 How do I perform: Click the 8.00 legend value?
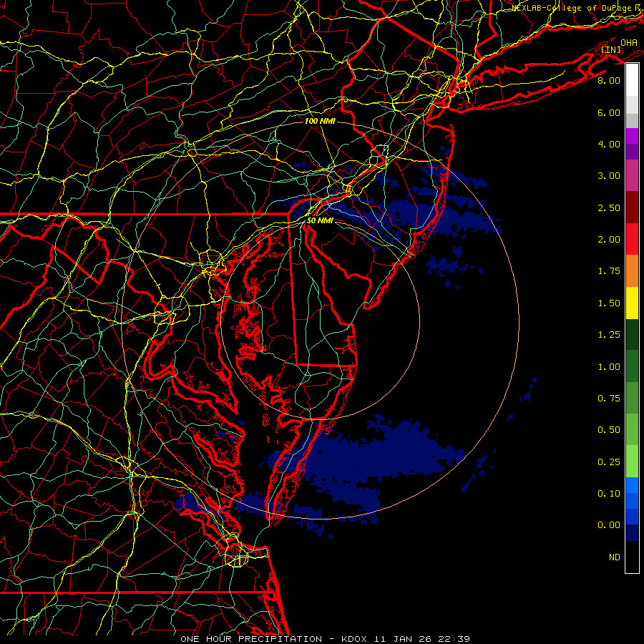pyautogui.click(x=609, y=80)
